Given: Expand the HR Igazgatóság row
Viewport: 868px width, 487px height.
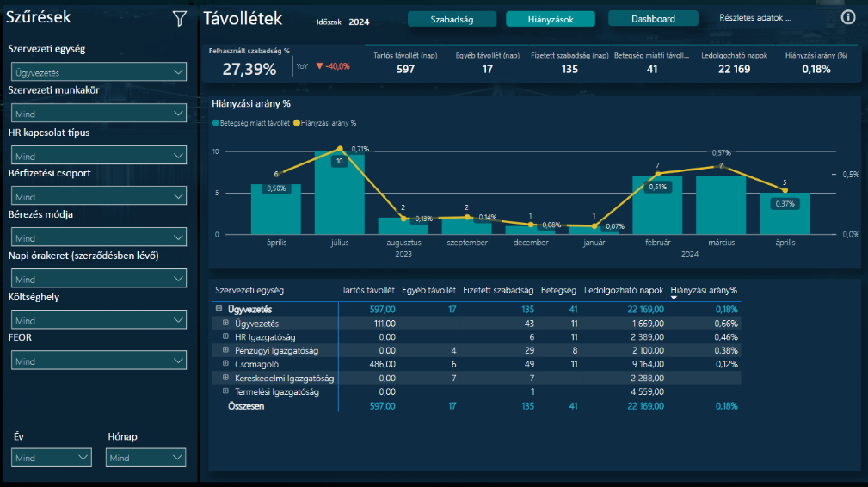Looking at the screenshot, I should (226, 337).
